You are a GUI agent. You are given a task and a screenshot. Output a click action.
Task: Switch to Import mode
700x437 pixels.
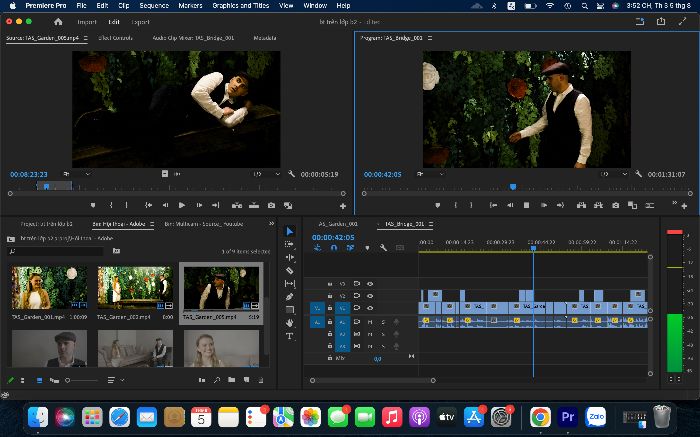click(x=87, y=22)
